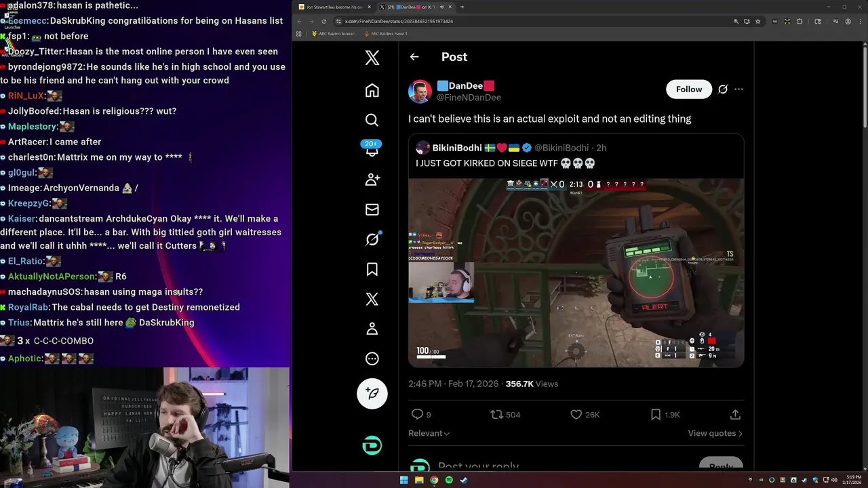Open the apps grid on bookmarks bar
The width and height of the screenshot is (868, 488).
coord(298,34)
